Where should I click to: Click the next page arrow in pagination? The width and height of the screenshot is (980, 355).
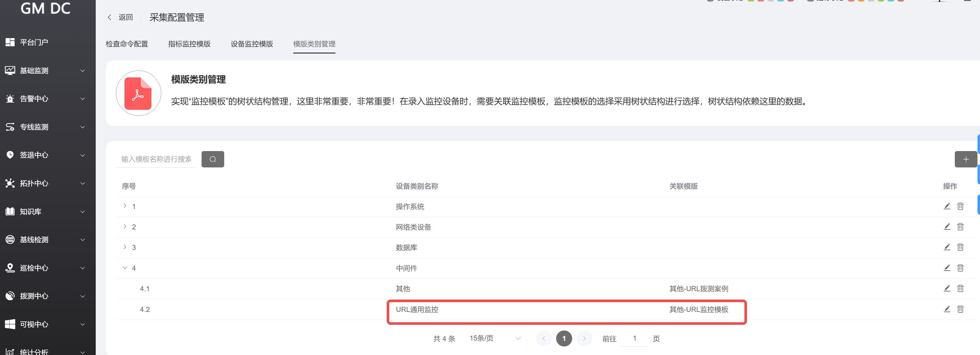coord(584,338)
